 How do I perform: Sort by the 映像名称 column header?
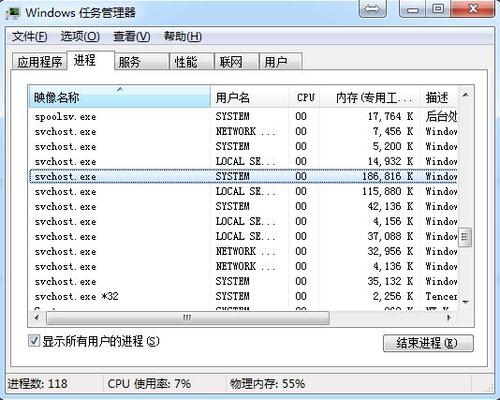point(120,97)
